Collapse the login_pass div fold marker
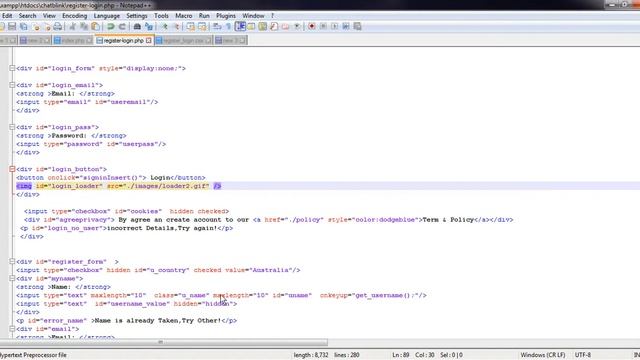 (12, 127)
